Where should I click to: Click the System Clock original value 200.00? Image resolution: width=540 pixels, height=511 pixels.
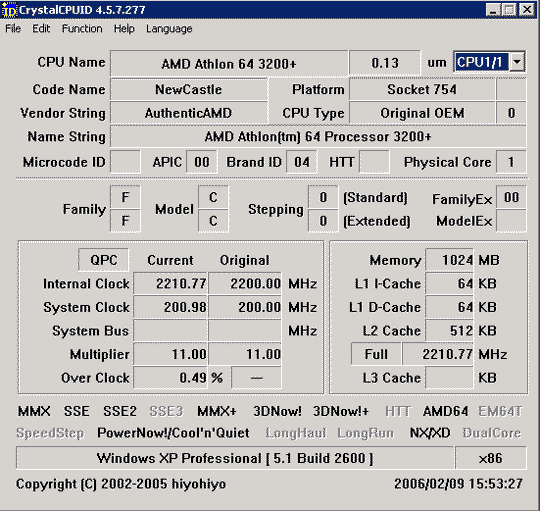[245, 307]
